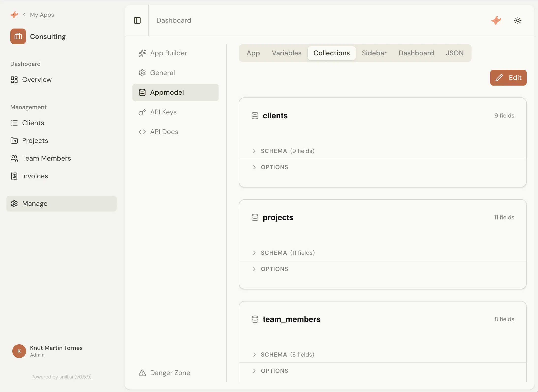Switch to the Variables tab
This screenshot has height=392, width=538.
pyautogui.click(x=286, y=53)
